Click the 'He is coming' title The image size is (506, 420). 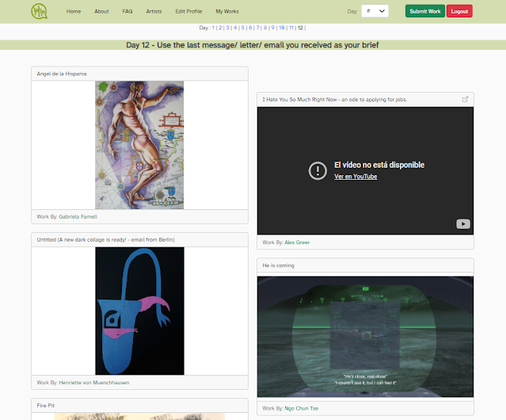tap(278, 265)
